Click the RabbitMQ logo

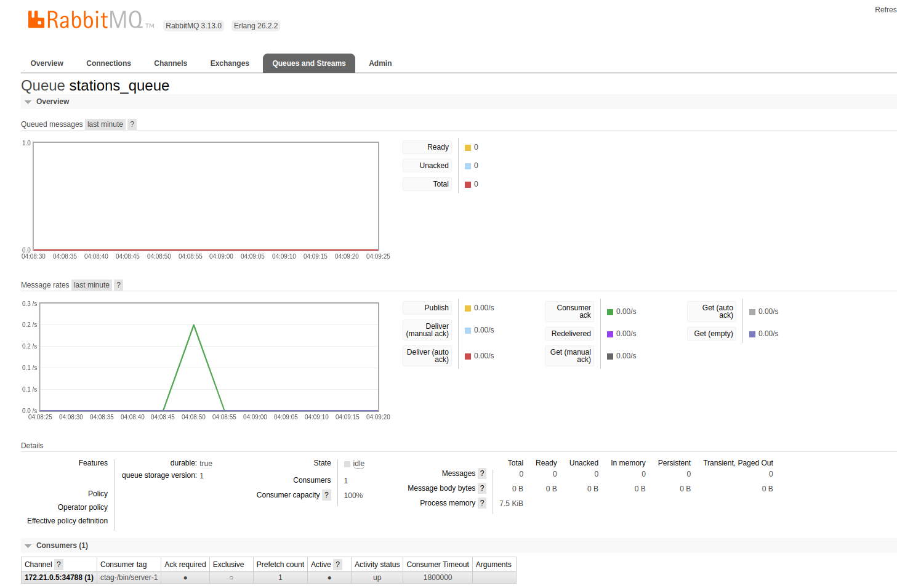click(x=91, y=20)
